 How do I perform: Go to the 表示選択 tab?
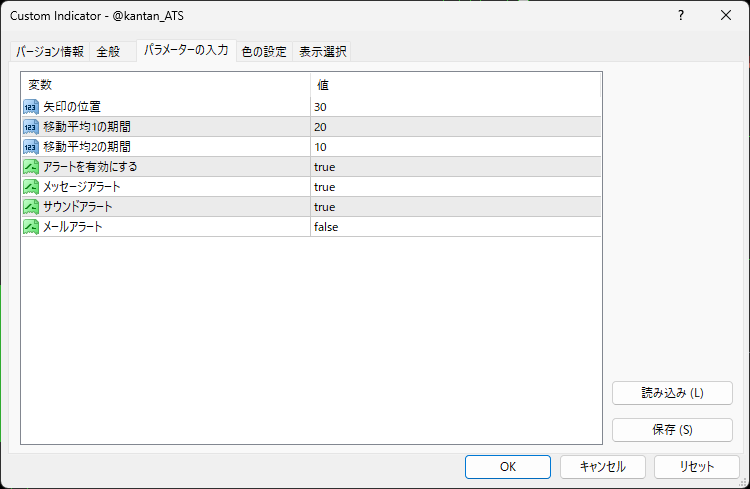pyautogui.click(x=322, y=51)
